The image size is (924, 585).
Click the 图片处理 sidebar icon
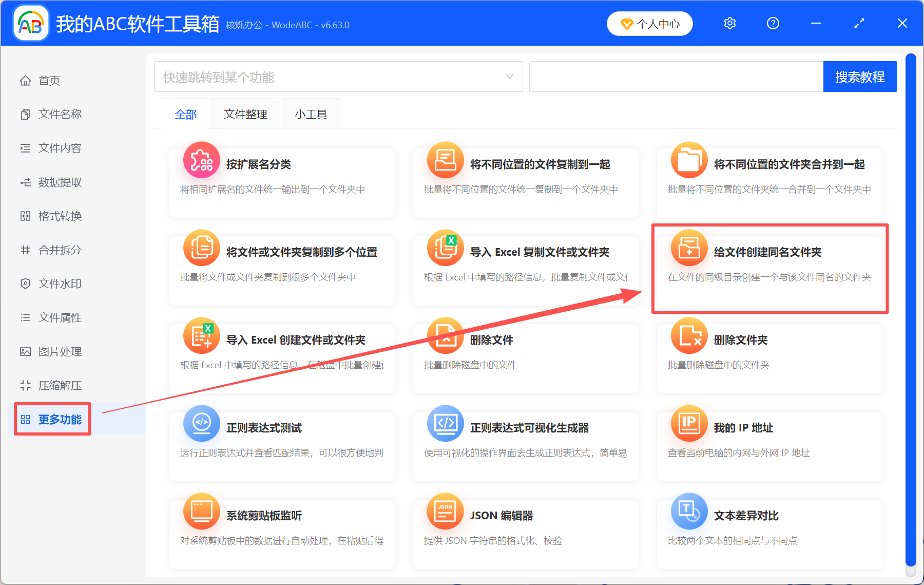tap(25, 351)
